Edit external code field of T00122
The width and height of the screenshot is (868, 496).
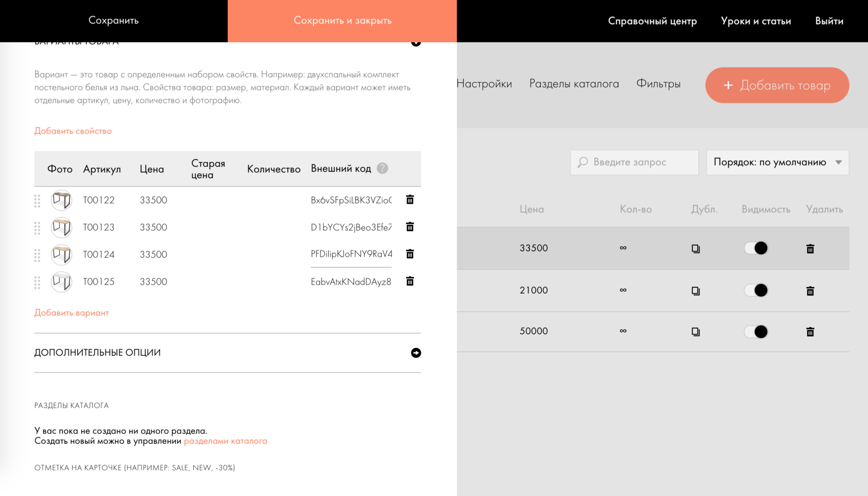(351, 200)
